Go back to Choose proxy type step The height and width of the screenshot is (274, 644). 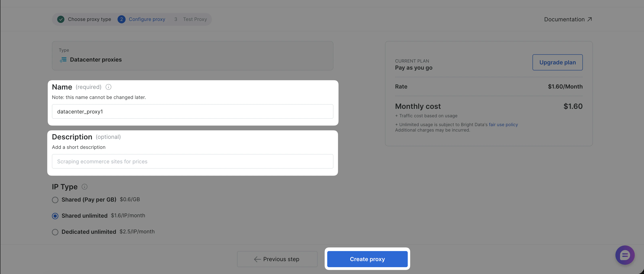(x=90, y=19)
